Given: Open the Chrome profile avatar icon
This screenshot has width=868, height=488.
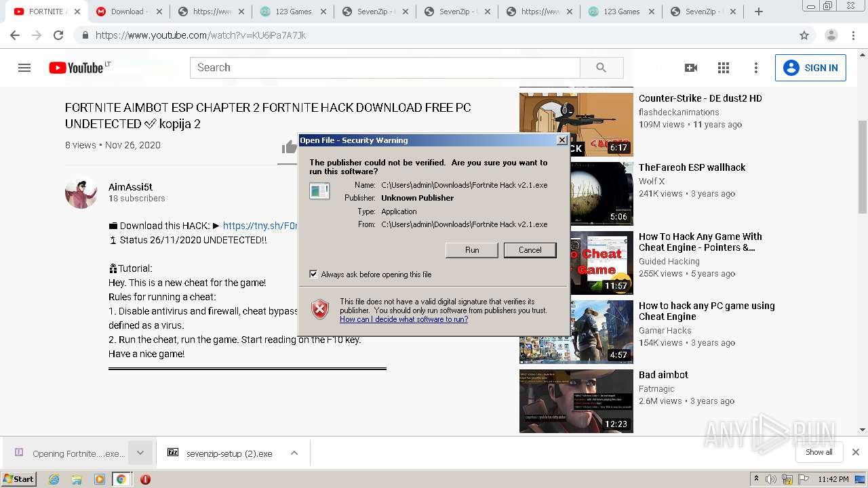Looking at the screenshot, I should click(831, 35).
